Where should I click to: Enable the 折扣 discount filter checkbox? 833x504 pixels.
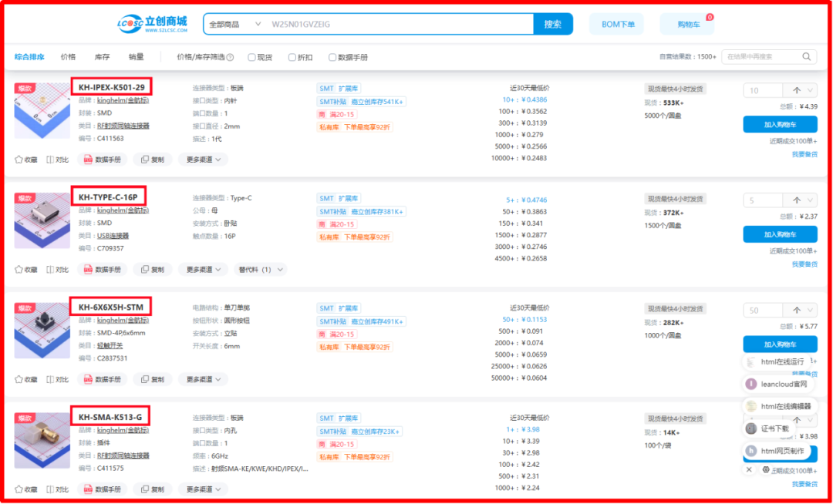tap(292, 57)
